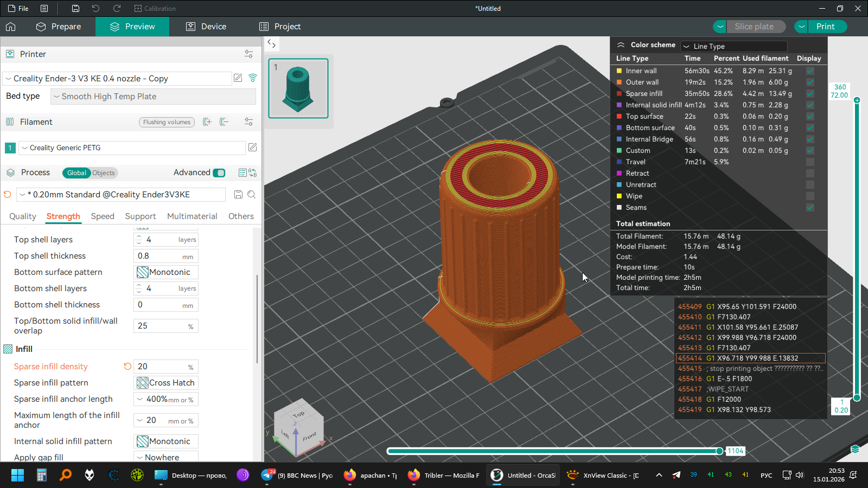Edit printer preset via pencil icon
The height and width of the screenshot is (488, 868).
[238, 78]
